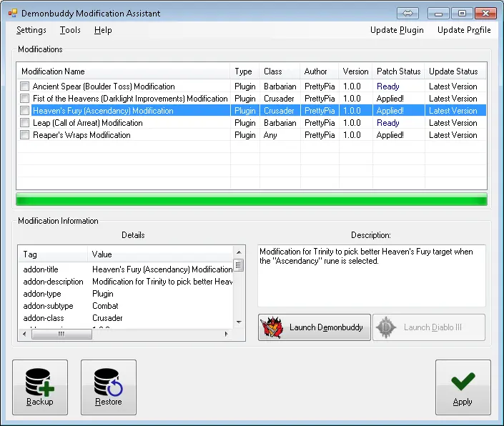Open the Help menu
This screenshot has height=426, width=504.
103,30
